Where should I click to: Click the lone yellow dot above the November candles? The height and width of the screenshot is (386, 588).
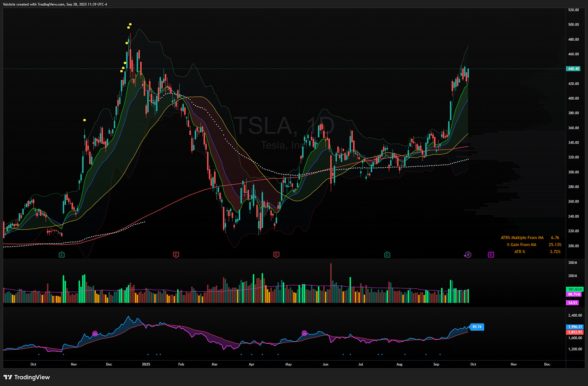click(84, 120)
